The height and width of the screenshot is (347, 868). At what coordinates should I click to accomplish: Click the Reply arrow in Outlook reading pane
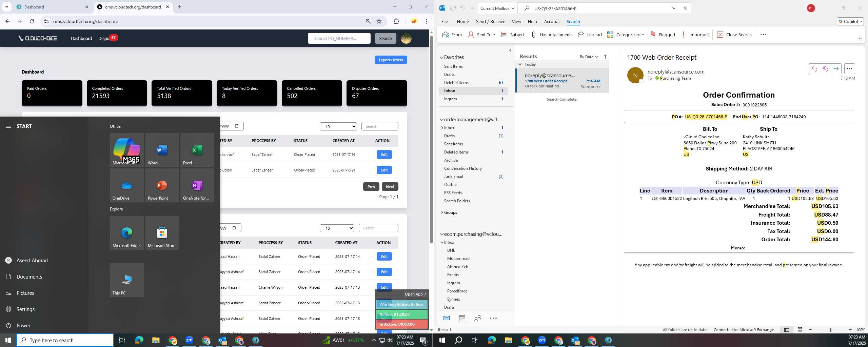tap(814, 69)
